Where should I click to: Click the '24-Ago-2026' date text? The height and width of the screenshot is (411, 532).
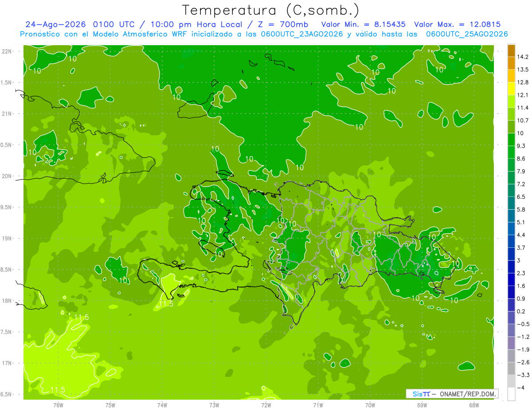point(55,24)
